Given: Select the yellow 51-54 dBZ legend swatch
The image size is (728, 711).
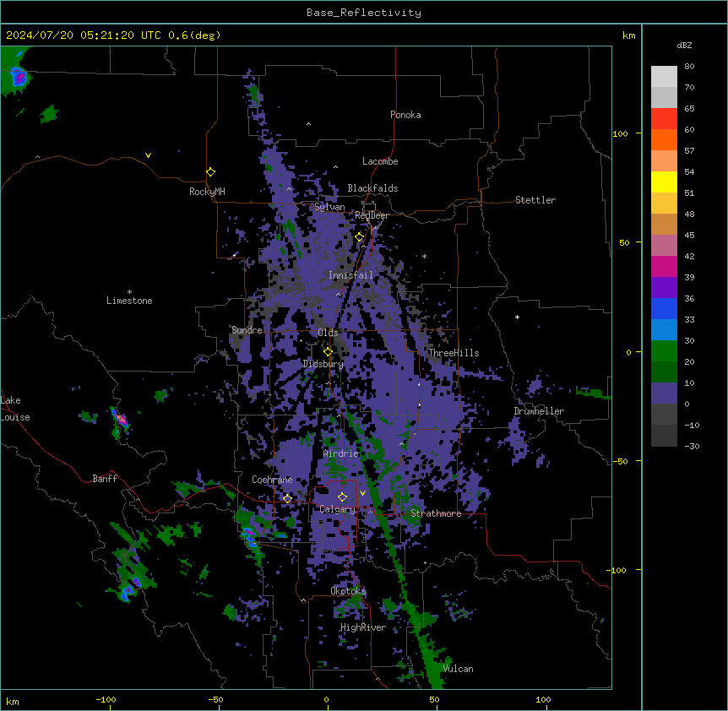Looking at the screenshot, I should coord(664,182).
